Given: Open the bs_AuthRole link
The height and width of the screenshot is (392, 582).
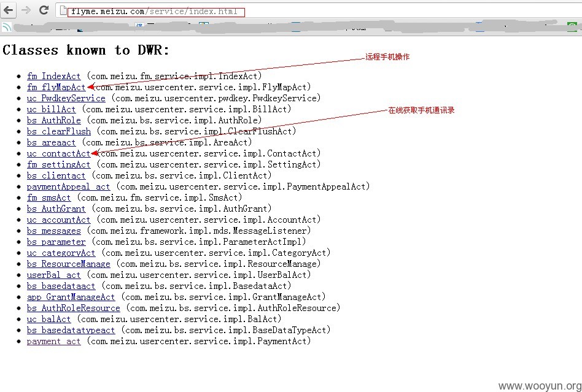Looking at the screenshot, I should click(53, 120).
